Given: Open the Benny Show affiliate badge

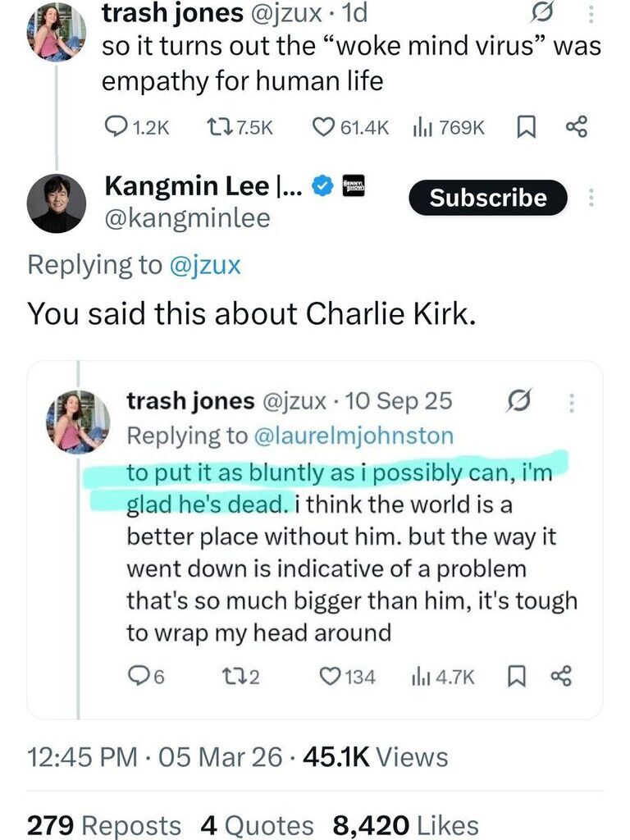Looking at the screenshot, I should (x=354, y=186).
